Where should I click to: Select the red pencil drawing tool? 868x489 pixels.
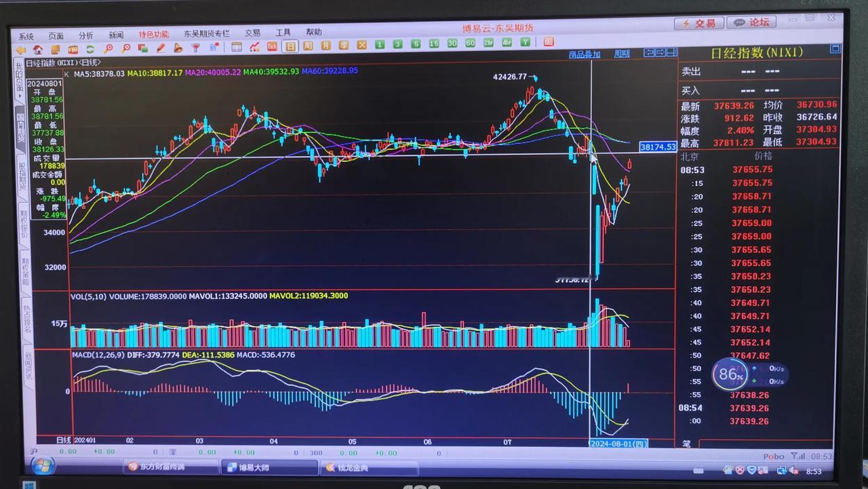point(161,48)
